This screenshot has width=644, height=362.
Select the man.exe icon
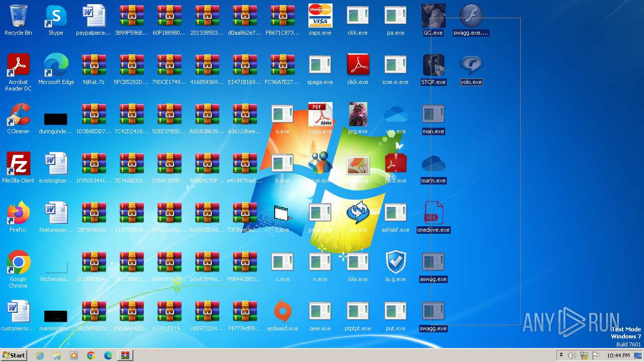[433, 119]
